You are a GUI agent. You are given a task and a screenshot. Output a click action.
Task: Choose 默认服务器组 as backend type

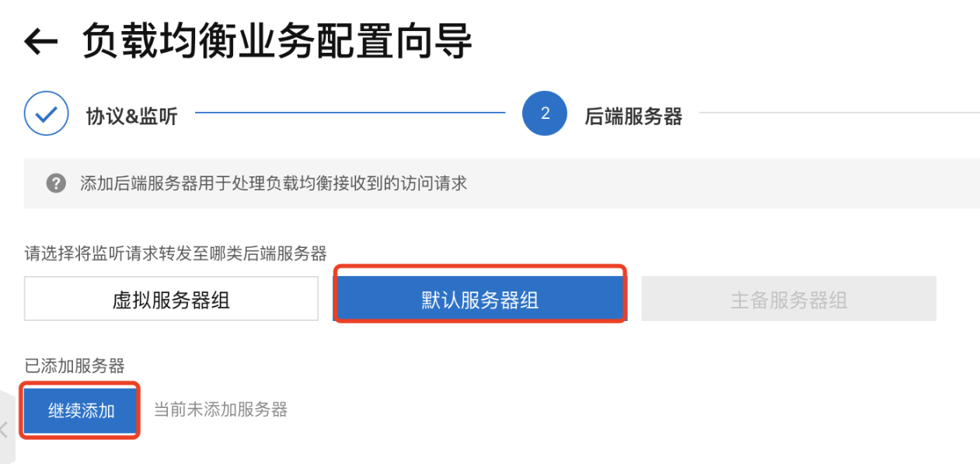tap(479, 298)
